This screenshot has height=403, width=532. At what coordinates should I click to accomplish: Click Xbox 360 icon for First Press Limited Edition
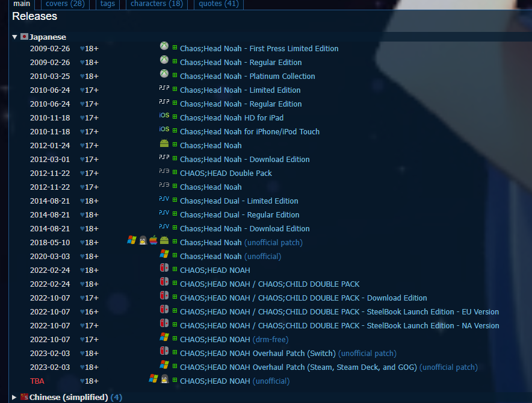coord(164,46)
